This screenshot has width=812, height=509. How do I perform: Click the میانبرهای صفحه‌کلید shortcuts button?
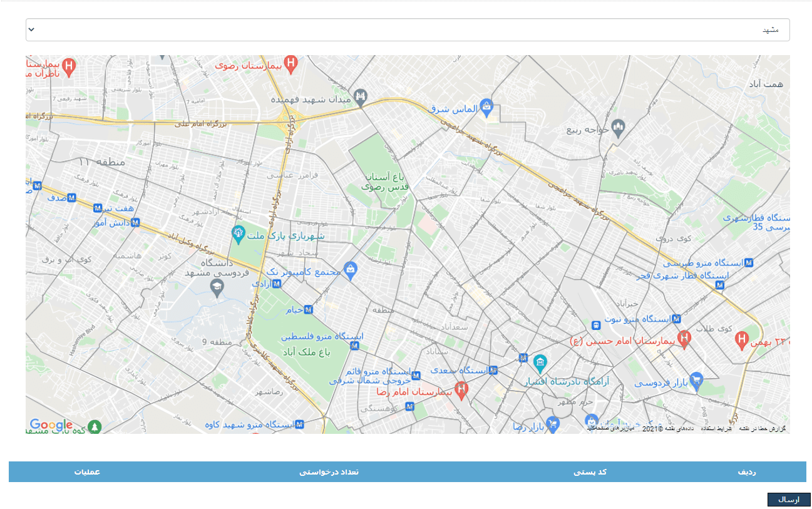pos(610,429)
